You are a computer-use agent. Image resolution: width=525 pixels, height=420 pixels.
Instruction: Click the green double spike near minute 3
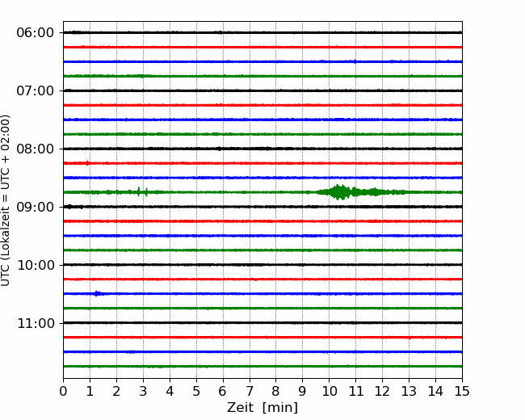coord(143,192)
